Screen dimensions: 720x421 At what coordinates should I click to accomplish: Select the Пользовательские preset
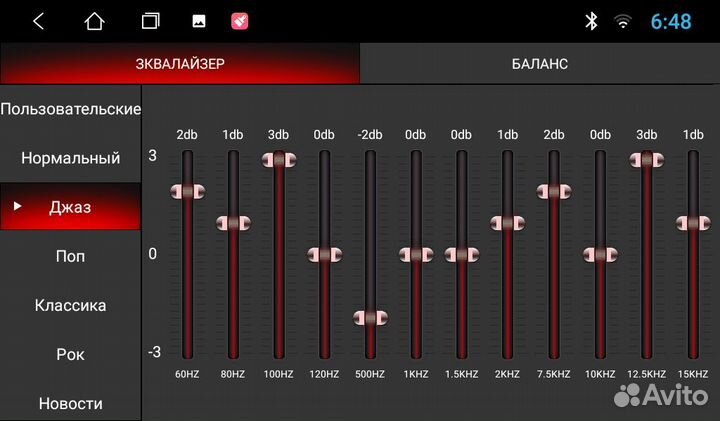70,108
